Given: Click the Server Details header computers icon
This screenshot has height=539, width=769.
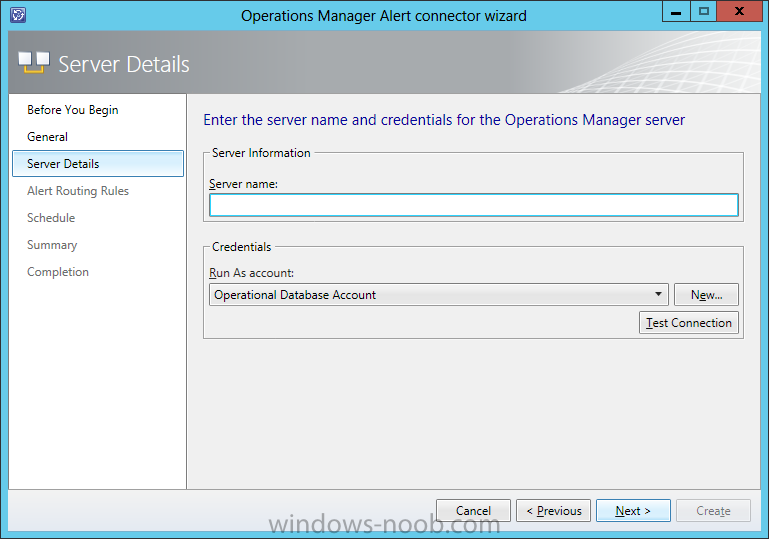Looking at the screenshot, I should coord(34,63).
